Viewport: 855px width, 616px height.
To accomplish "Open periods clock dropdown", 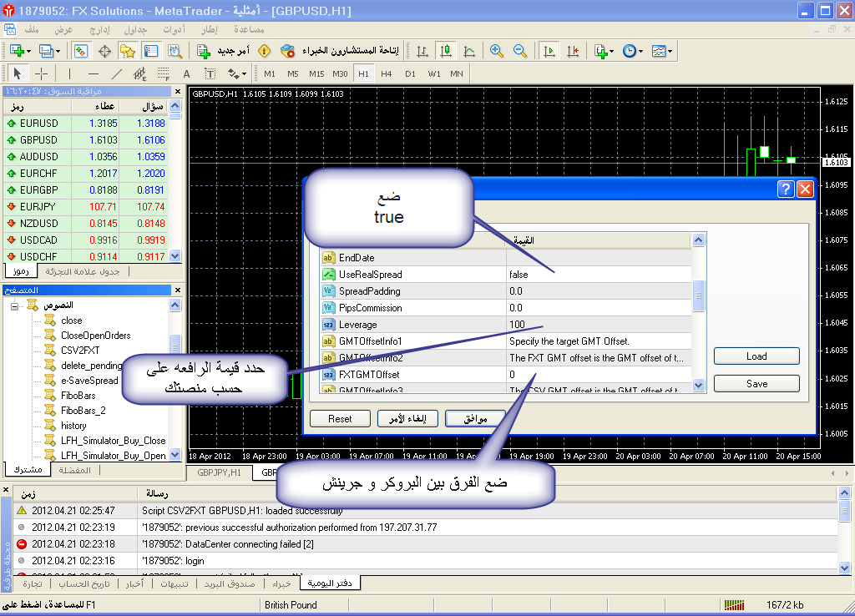I will pyautogui.click(x=633, y=51).
